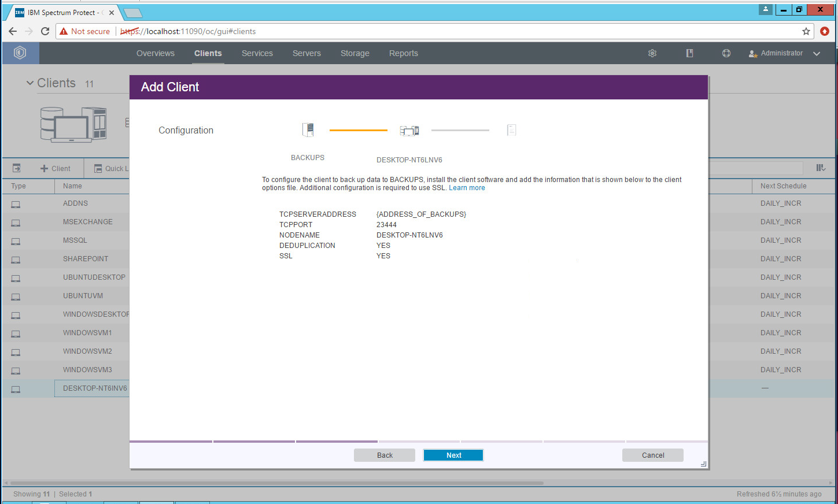Click the IBM Spectrum Protect shield logo
838x504 pixels.
pyautogui.click(x=20, y=53)
